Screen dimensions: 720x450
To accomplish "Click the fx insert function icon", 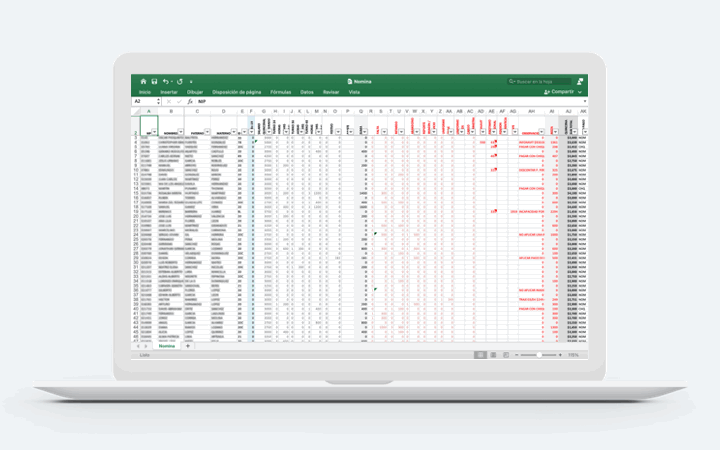I will tap(190, 101).
